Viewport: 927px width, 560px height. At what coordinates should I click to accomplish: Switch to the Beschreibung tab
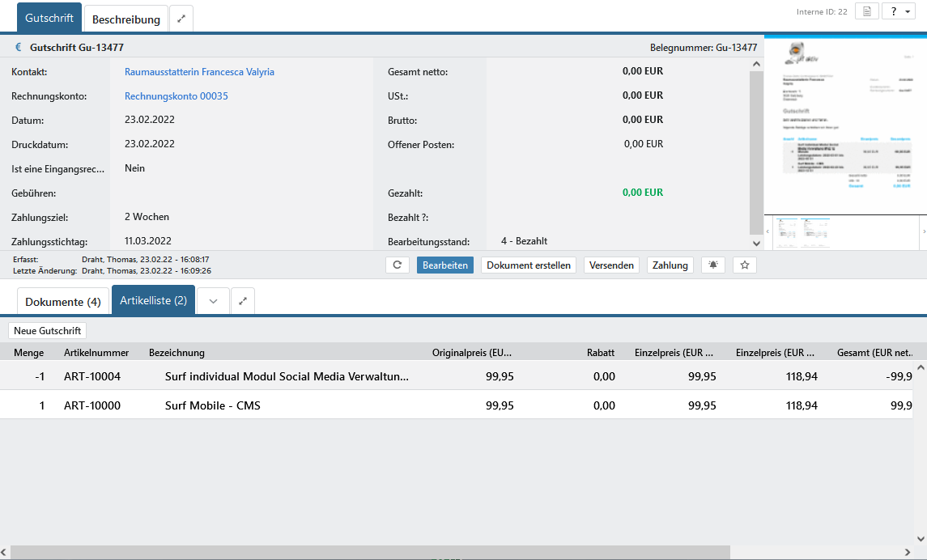[125, 19]
